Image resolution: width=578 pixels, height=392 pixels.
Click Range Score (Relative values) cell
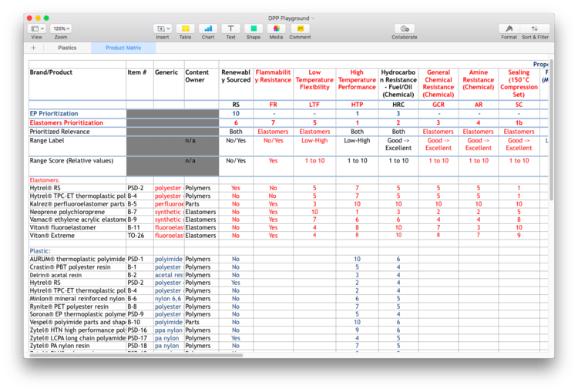tap(77, 166)
